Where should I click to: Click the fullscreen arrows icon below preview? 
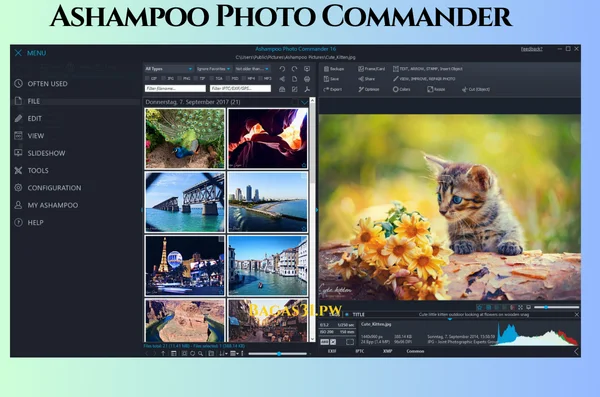[520, 307]
